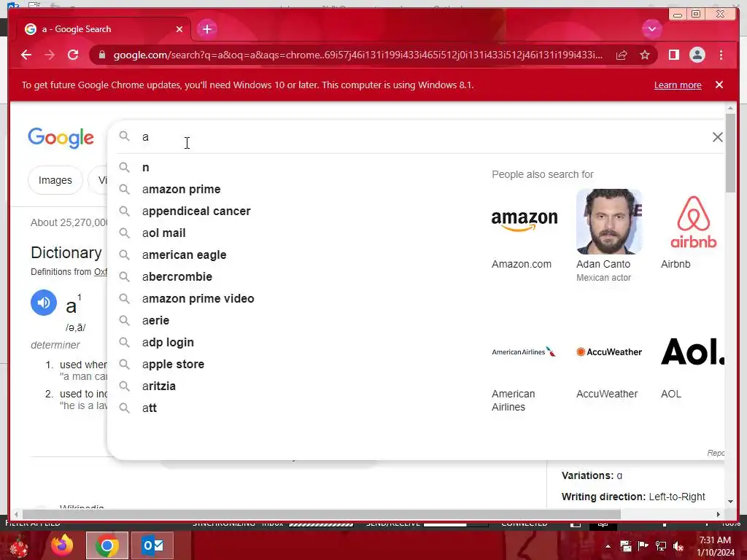Switch to the Images filter
Screen dimensions: 747x560
[x=55, y=181]
